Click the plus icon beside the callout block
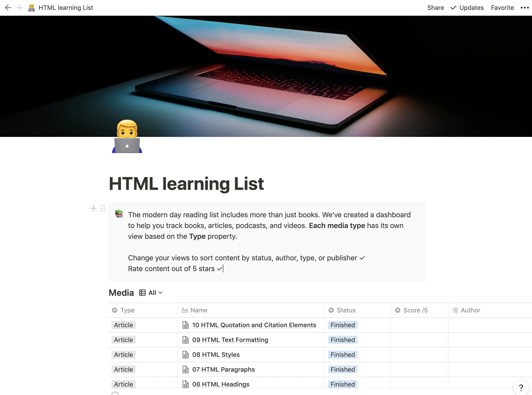Image resolution: width=532 pixels, height=395 pixels. tap(93, 208)
